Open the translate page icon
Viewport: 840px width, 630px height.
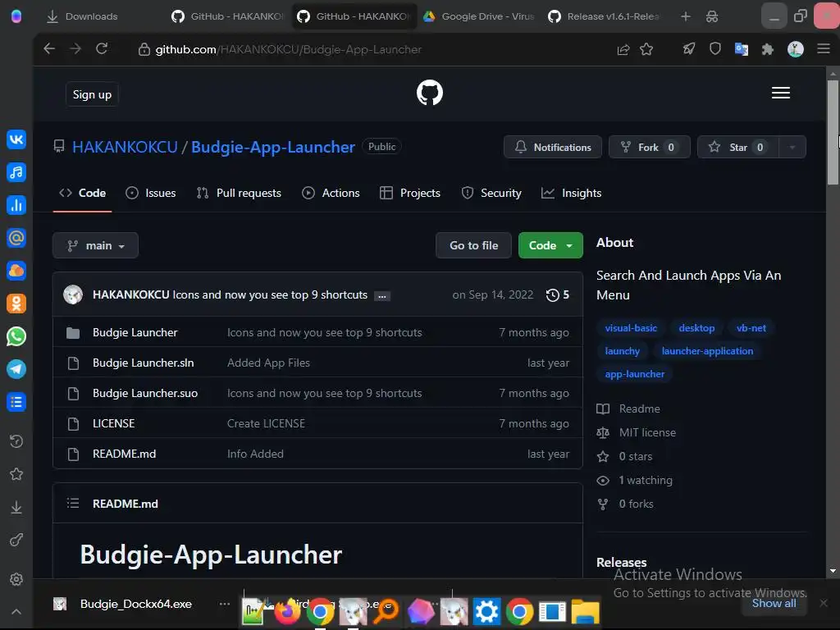(x=742, y=49)
